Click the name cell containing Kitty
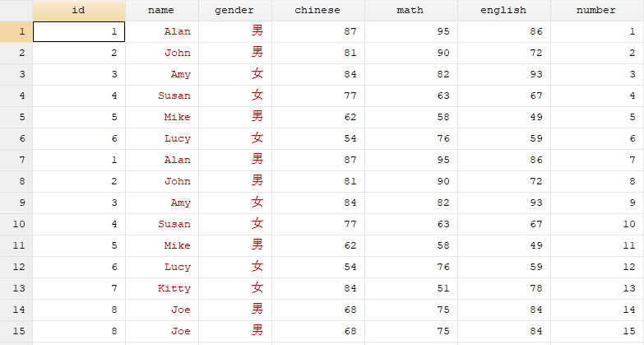Viewport: 644px width, 345px height. (162, 288)
